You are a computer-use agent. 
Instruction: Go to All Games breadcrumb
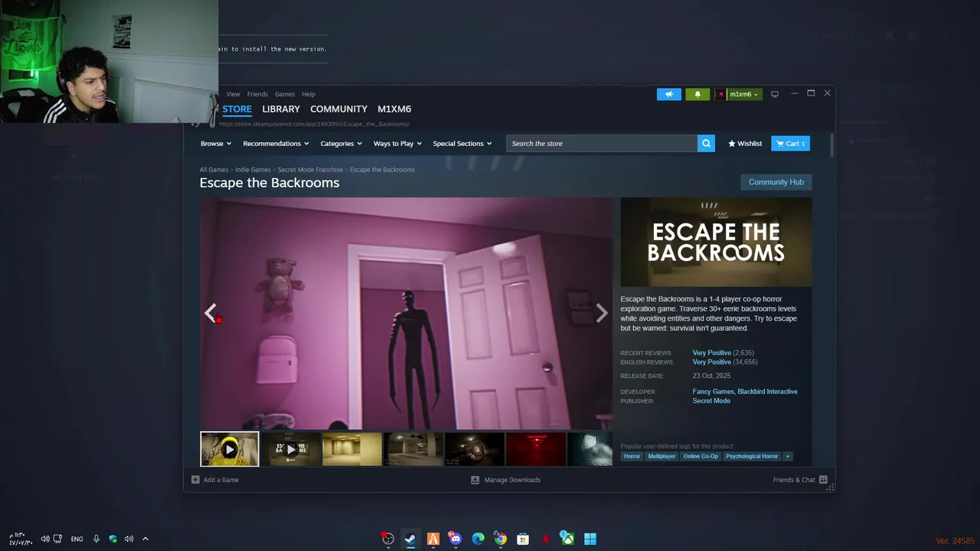[x=214, y=170]
